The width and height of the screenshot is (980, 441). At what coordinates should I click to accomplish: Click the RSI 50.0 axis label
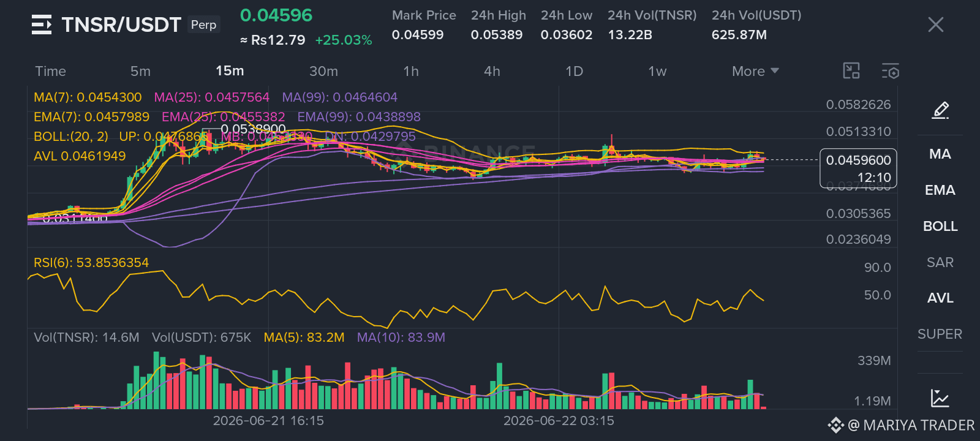(877, 295)
